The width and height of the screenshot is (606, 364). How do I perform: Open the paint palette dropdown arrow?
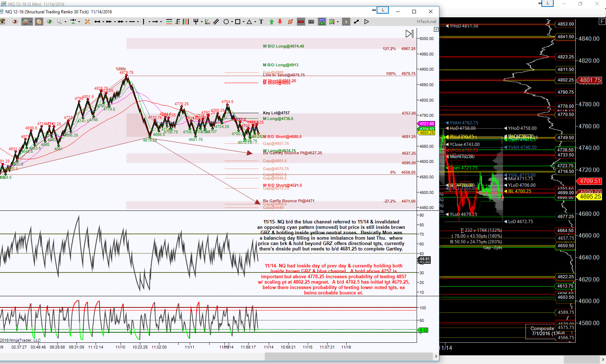point(31,22)
